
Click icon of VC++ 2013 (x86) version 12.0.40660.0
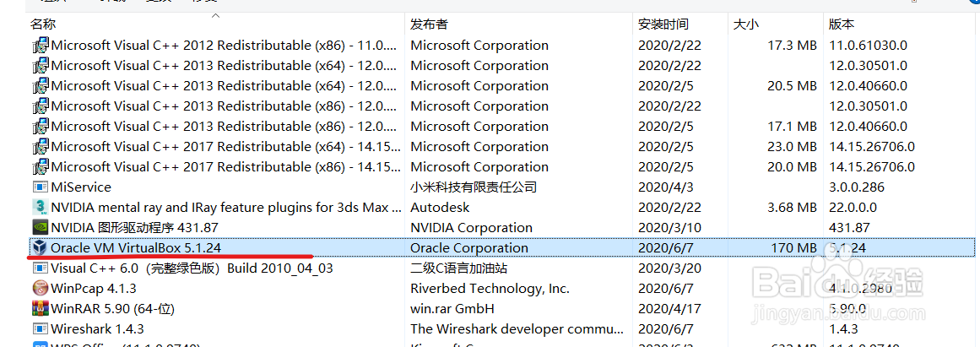(40, 127)
